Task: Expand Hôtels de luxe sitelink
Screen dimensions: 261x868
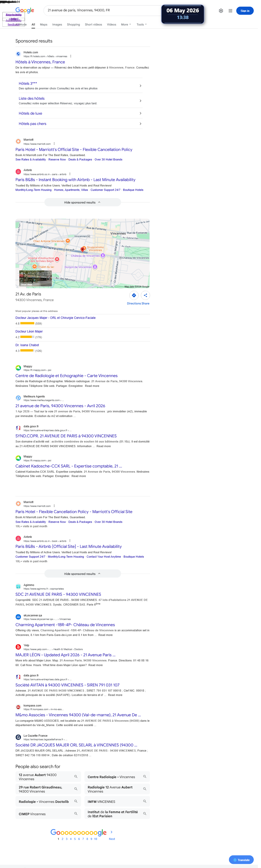Action: [x=140, y=113]
